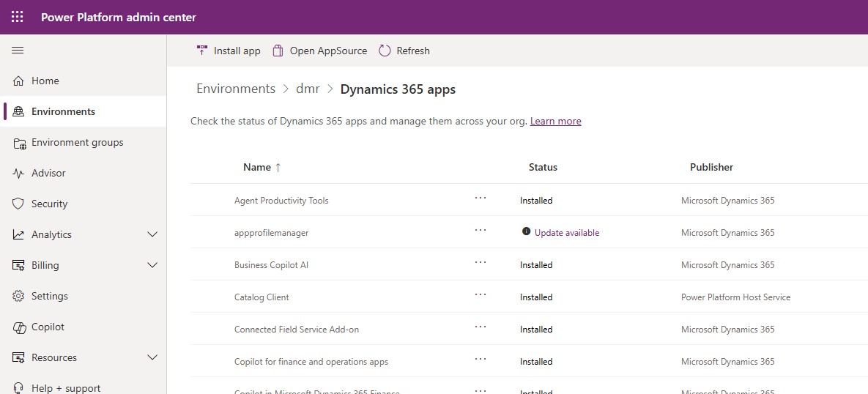
Task: Click the Install app button
Action: pyautogui.click(x=228, y=51)
